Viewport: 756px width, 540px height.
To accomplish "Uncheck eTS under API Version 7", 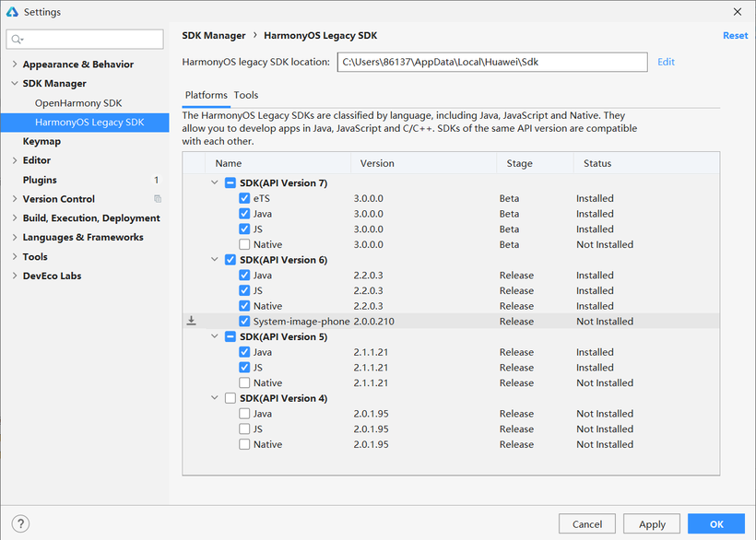I will pos(244,198).
